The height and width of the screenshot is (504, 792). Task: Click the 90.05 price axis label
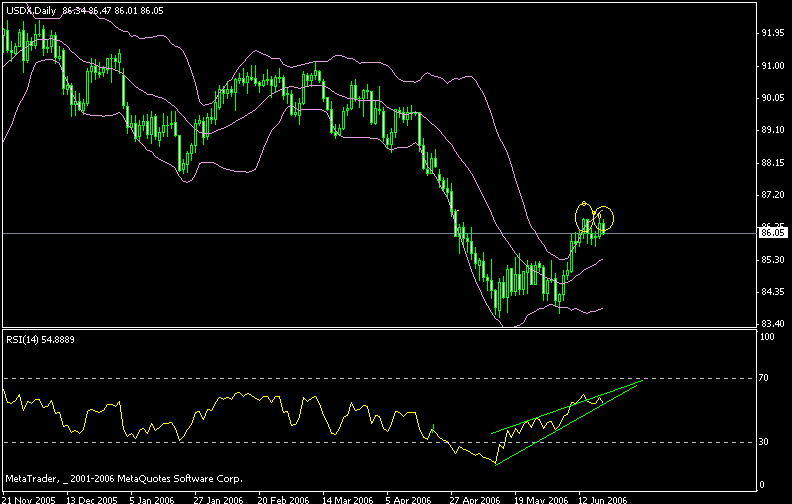coord(773,98)
